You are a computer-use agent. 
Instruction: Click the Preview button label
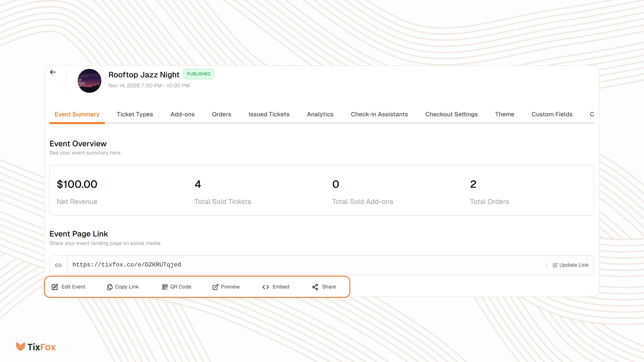click(230, 287)
